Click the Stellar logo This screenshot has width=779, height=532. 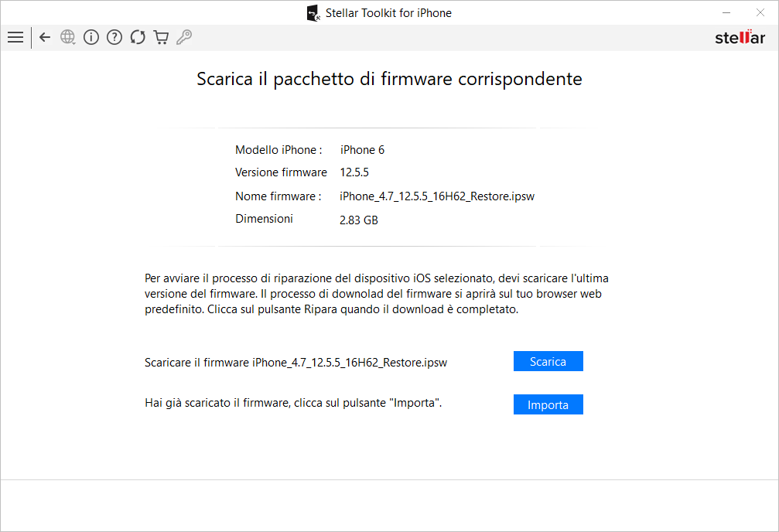[740, 37]
